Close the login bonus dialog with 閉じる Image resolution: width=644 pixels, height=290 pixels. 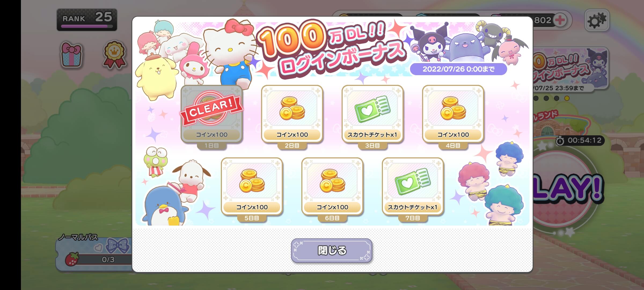click(x=332, y=250)
